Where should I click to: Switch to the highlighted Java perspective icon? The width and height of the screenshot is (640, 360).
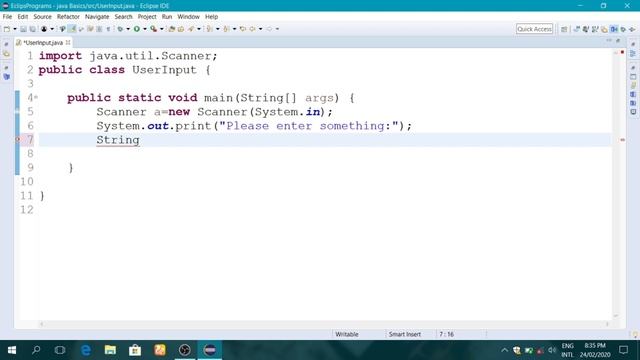point(614,29)
